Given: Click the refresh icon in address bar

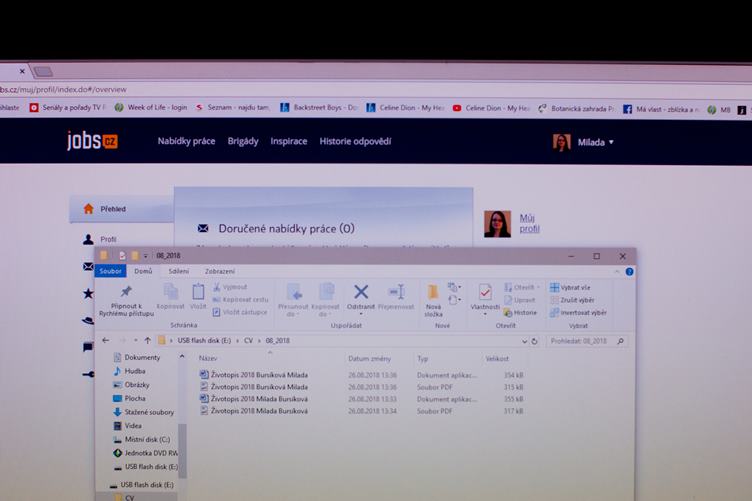Looking at the screenshot, I should pos(534,341).
